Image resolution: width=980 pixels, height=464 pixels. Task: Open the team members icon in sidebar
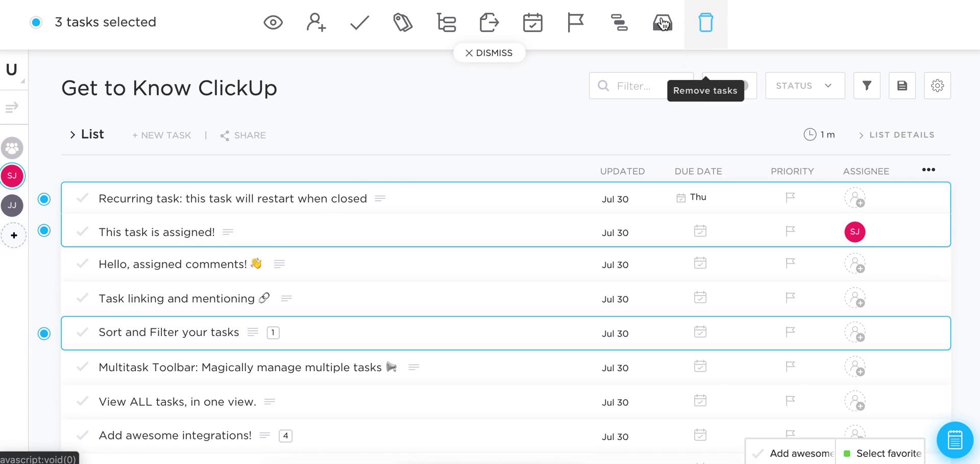(12, 148)
